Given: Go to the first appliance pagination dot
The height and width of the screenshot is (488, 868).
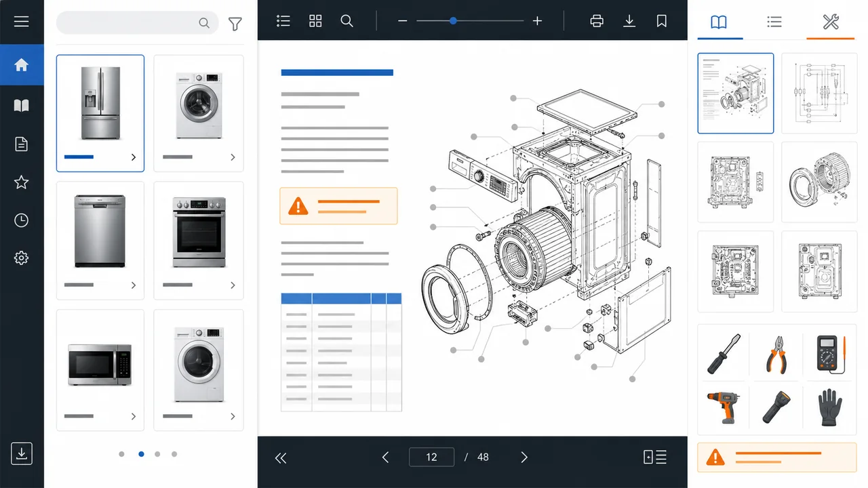Looking at the screenshot, I should (121, 454).
